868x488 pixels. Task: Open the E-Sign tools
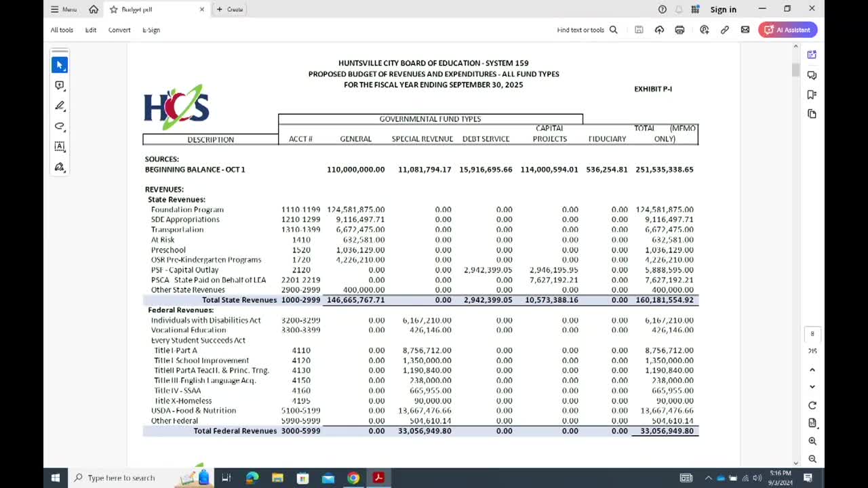[151, 30]
